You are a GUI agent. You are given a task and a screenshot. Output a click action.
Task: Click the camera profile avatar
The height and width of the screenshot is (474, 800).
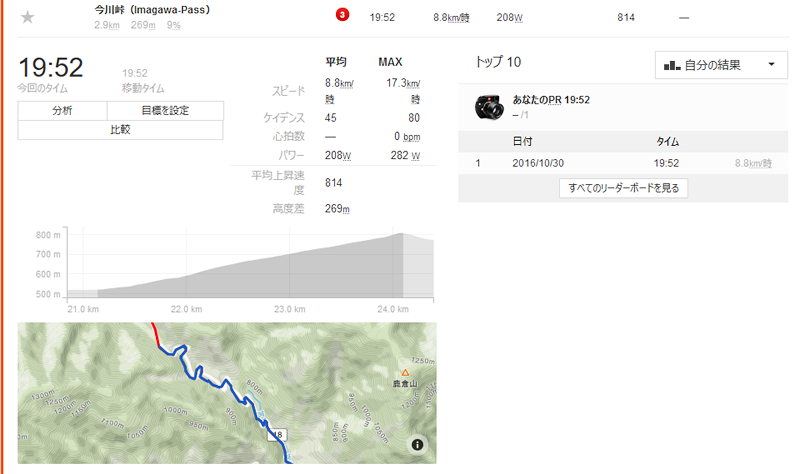[489, 107]
